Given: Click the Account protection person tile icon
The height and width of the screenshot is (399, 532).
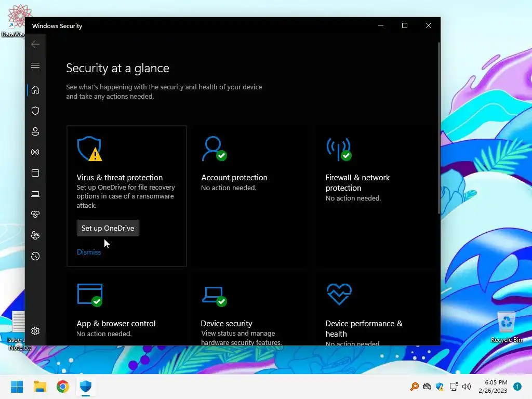Looking at the screenshot, I should tap(214, 149).
